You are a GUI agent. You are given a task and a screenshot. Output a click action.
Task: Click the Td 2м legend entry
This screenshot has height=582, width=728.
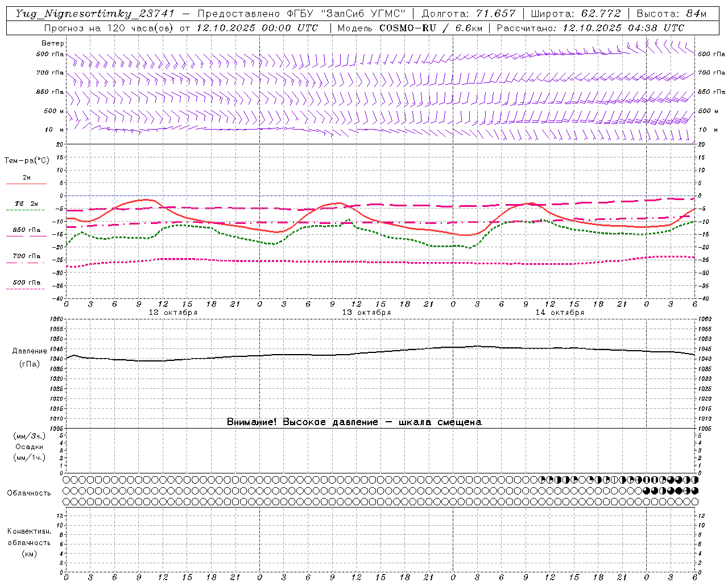[x=27, y=203]
